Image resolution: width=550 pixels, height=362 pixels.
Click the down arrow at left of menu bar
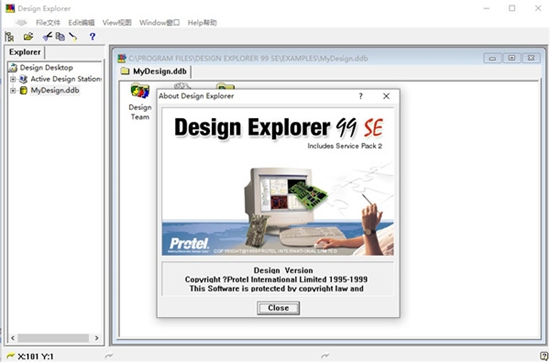click(21, 23)
